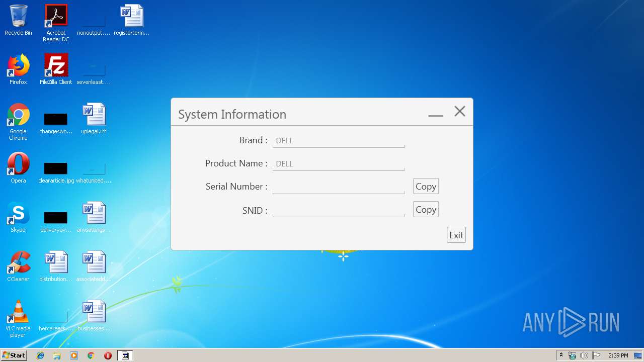Copy the SNID value

point(426,210)
